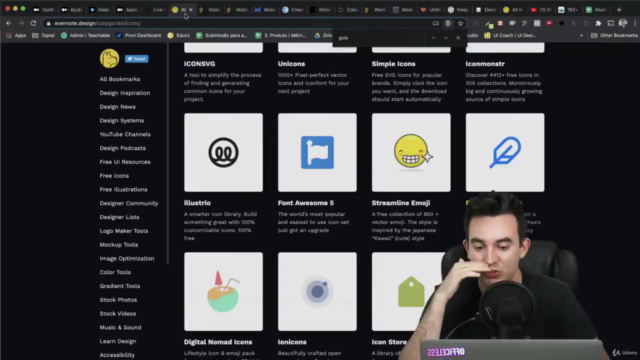The height and width of the screenshot is (360, 640).
Task: Expand the bookmarks overflow chevron
Action: coord(581,36)
